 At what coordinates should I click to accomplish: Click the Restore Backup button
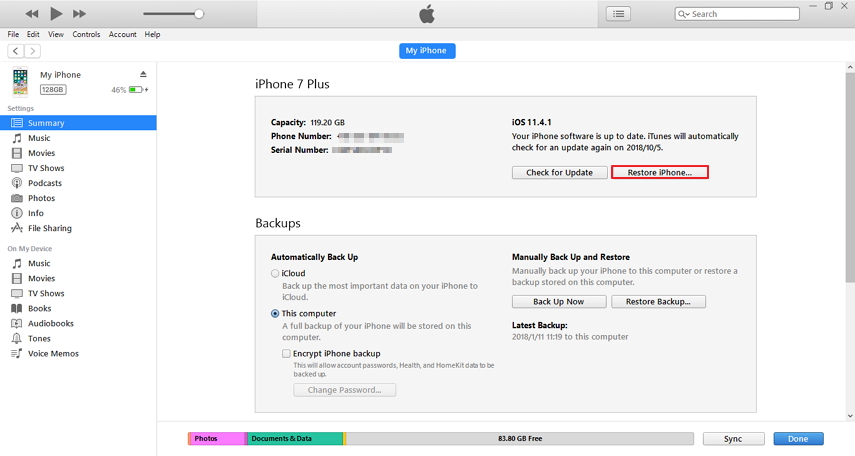click(658, 302)
